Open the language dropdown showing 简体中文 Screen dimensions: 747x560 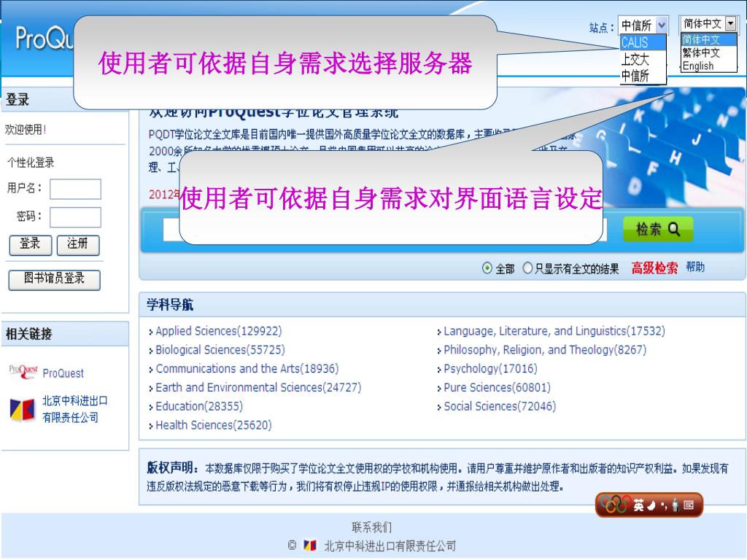click(708, 23)
